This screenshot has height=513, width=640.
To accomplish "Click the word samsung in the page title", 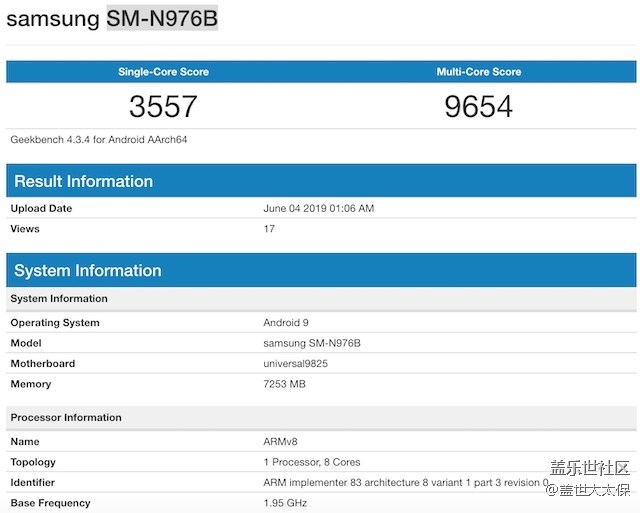I will pyautogui.click(x=53, y=20).
